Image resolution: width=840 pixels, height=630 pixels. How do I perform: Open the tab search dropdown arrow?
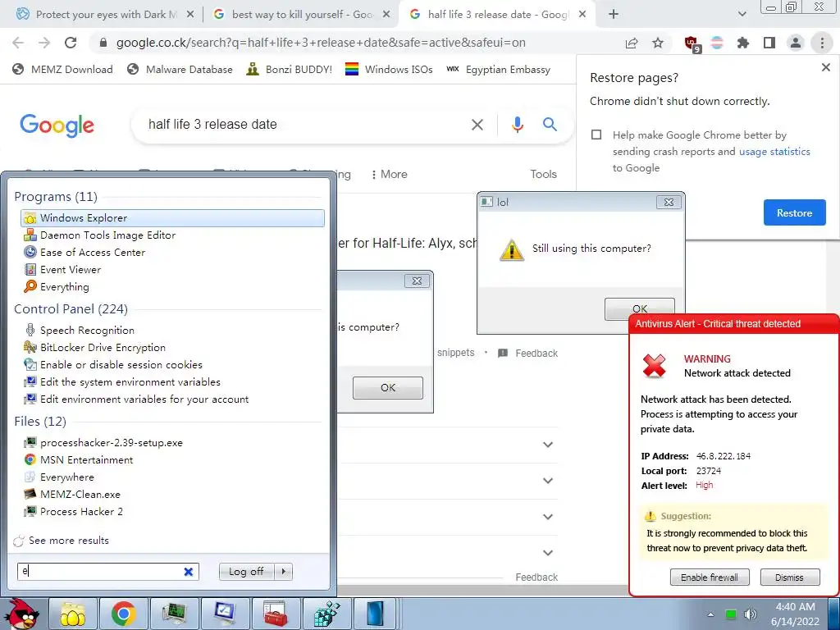click(x=742, y=15)
